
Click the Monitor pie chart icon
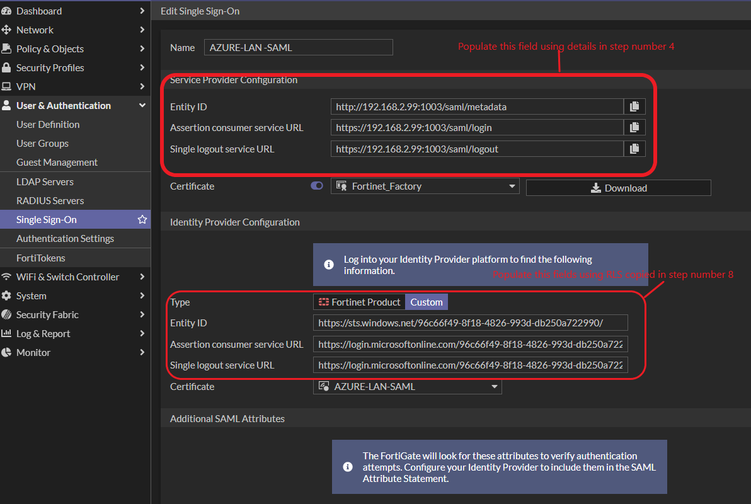tap(6, 352)
